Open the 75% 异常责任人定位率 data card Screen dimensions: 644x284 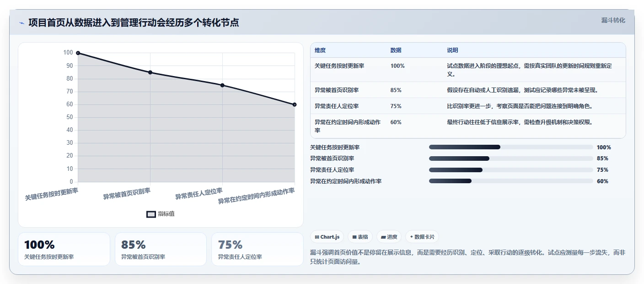258,249
